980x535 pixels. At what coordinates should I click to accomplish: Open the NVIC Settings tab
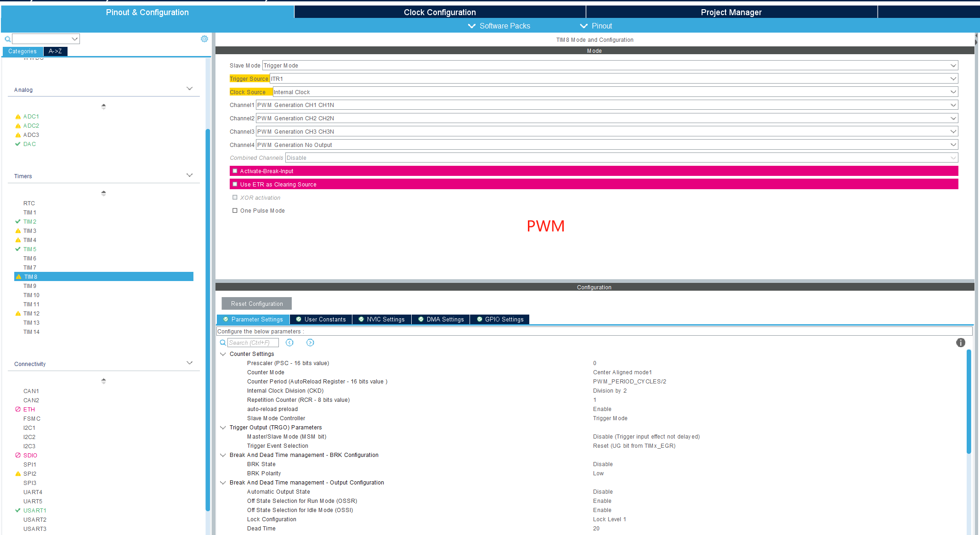click(x=381, y=320)
